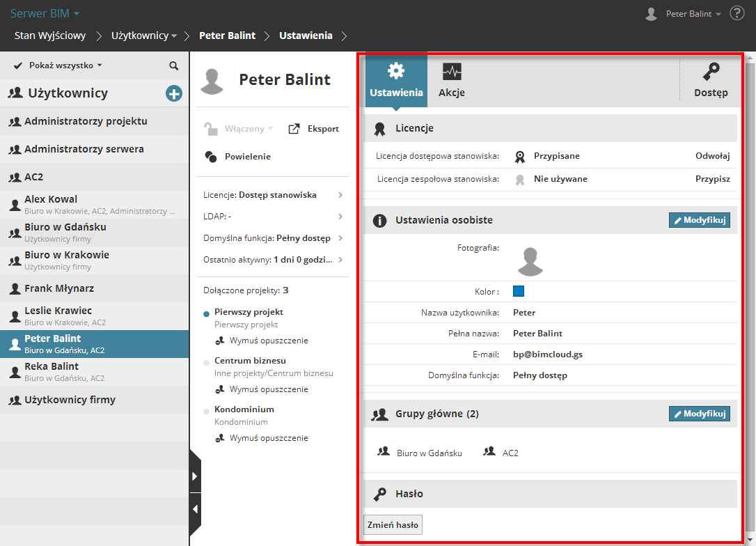Select user Reka Balint

(x=95, y=372)
